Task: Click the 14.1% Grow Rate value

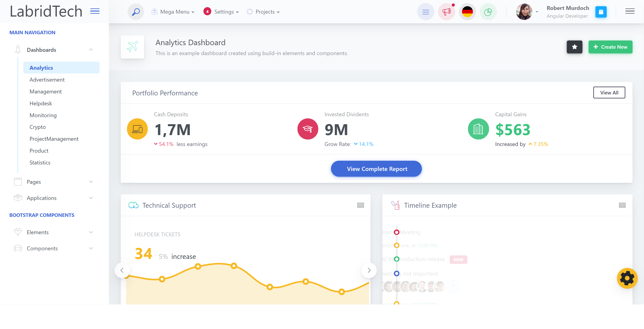Action: [366, 144]
